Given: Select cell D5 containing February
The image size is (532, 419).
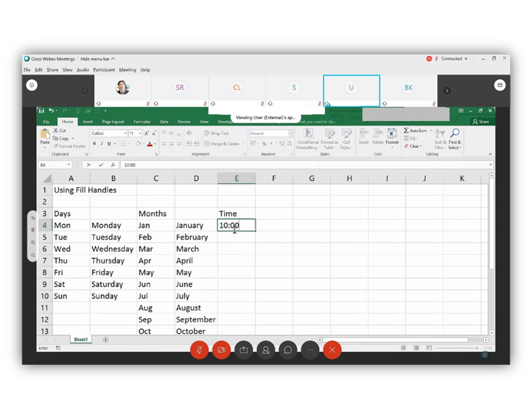Looking at the screenshot, I should tap(196, 237).
